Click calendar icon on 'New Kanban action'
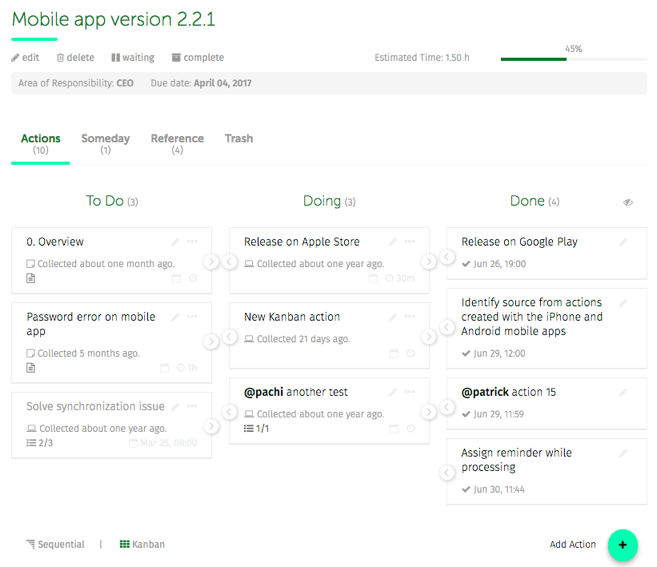657x567 pixels. click(394, 353)
